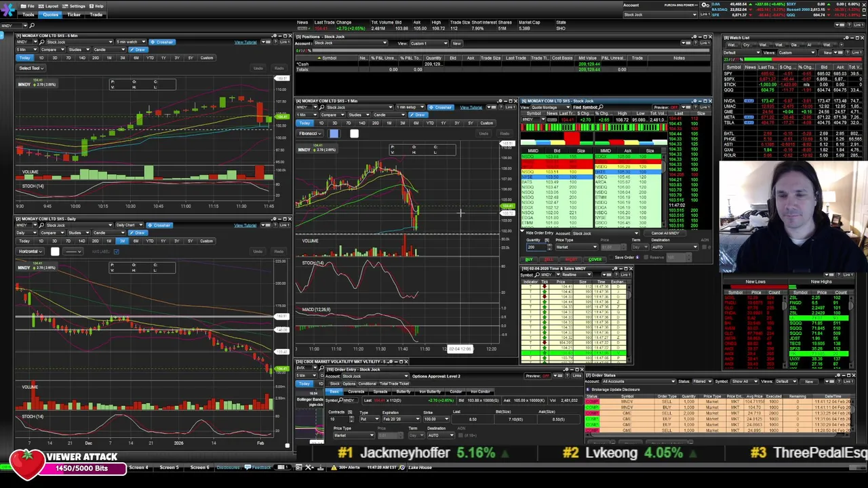Select the Iron Condor strategy tab
Image resolution: width=868 pixels, height=488 pixels.
tap(480, 392)
